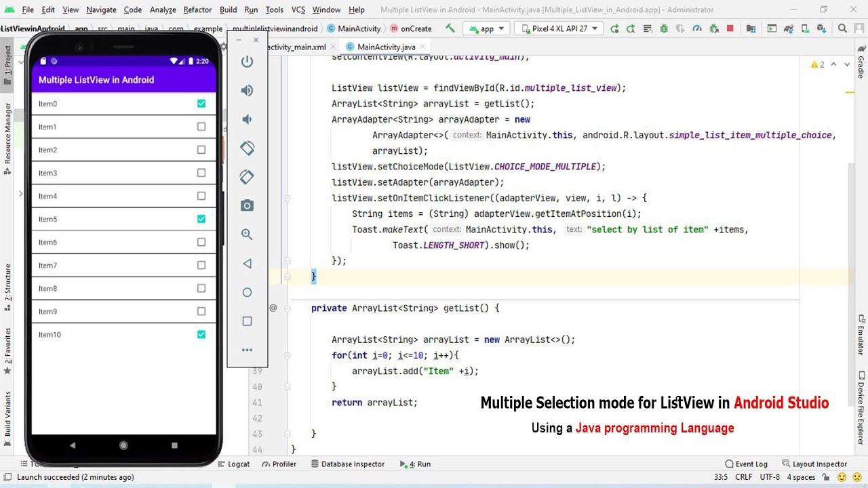Screen dimensions: 868x488
Task: Click Attach Debugger to Android Process icon
Action: (x=713, y=28)
